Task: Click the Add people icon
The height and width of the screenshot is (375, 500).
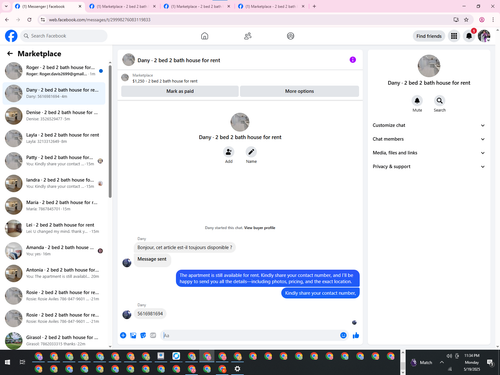Action: point(229,152)
